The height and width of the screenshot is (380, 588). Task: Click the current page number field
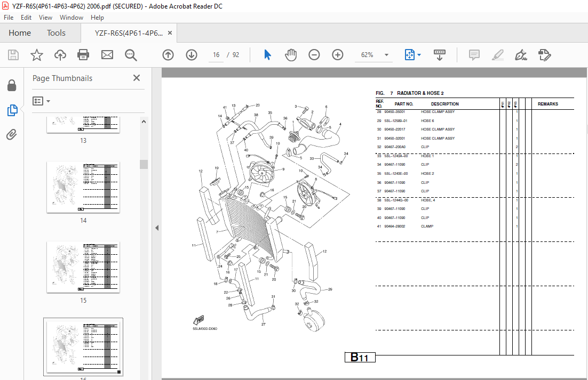point(216,55)
